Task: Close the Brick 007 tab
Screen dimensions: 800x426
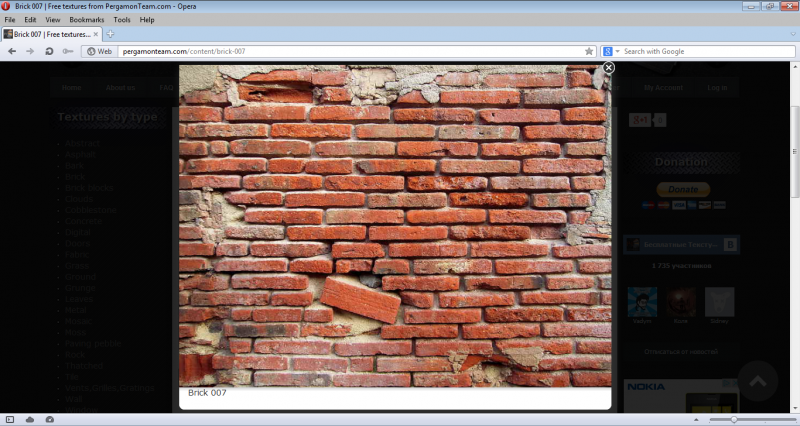Action: pos(95,34)
